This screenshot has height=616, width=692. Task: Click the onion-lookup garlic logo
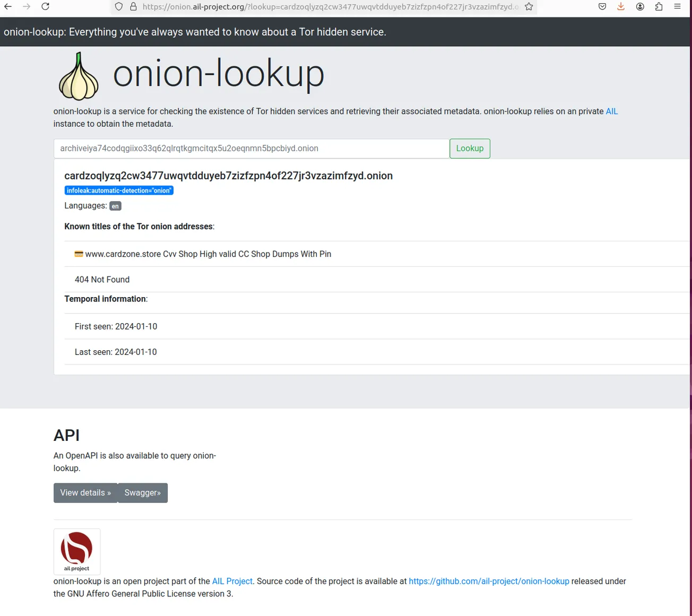(79, 76)
